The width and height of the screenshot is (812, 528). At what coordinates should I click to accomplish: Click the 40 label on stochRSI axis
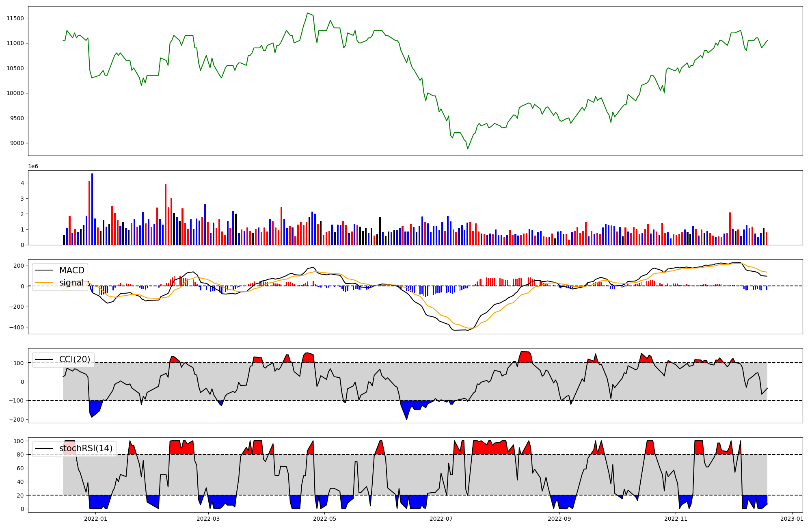[20, 482]
